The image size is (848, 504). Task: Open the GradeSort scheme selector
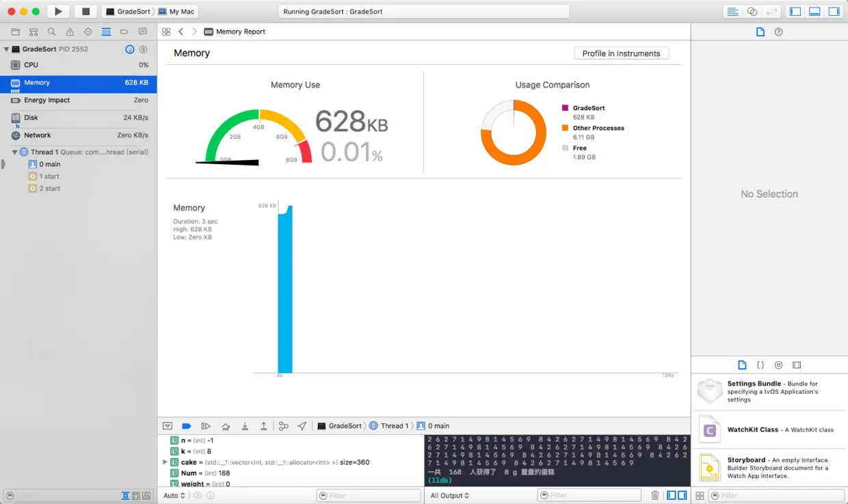click(x=129, y=12)
